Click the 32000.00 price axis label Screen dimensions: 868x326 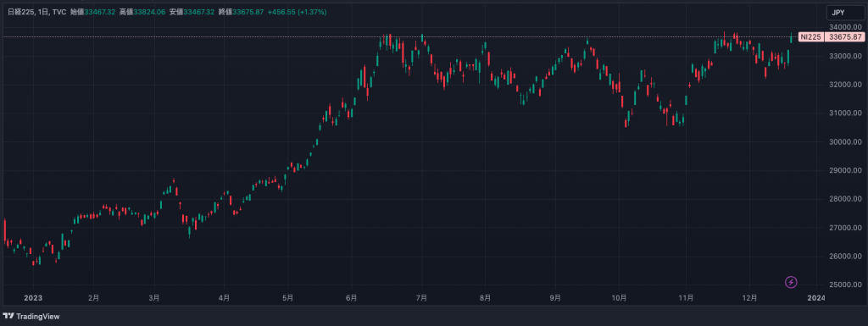click(x=845, y=85)
